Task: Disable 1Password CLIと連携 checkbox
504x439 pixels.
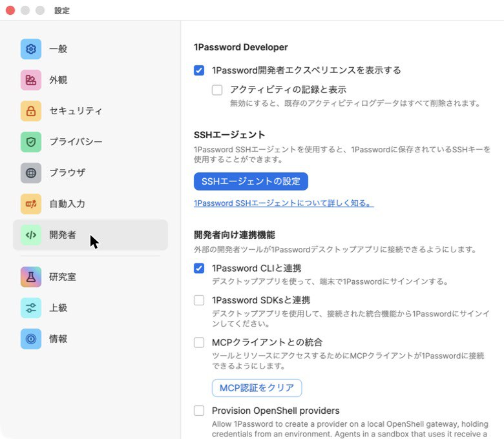Action: tap(199, 268)
